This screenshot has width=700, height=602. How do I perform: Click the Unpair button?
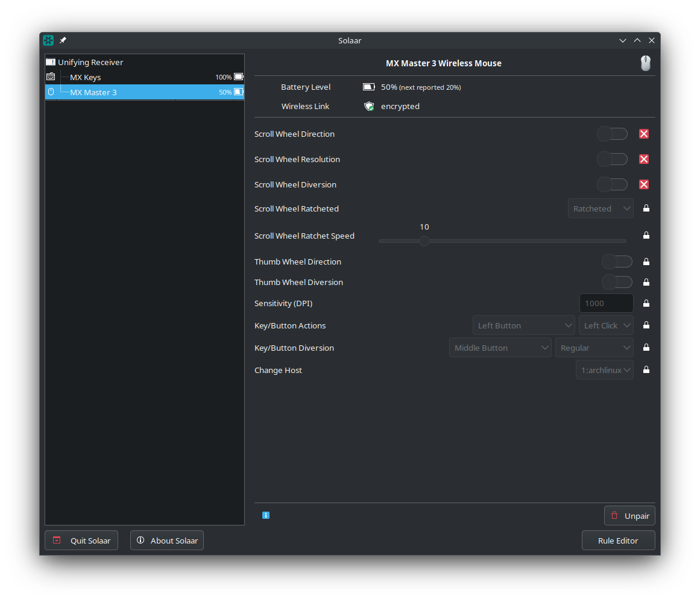tap(629, 516)
